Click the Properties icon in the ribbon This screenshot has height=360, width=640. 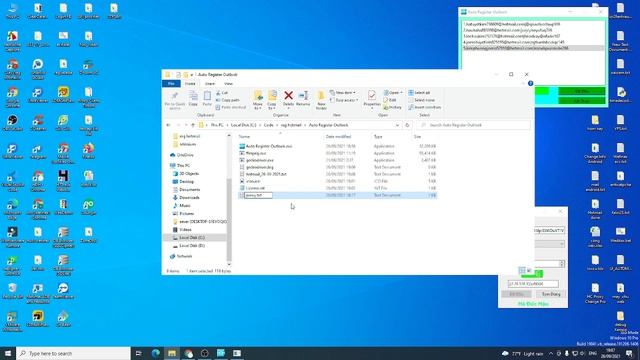pos(371,96)
